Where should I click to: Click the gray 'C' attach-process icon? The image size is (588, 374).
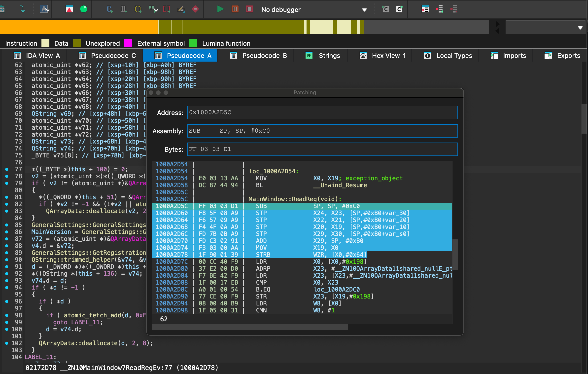[385, 9]
